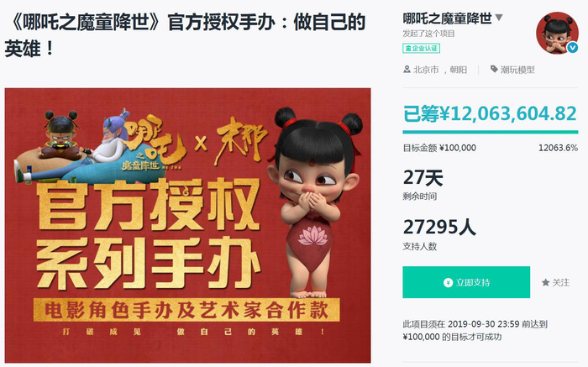Open the project banner image
Screen dimensions: 588x367
(188, 225)
